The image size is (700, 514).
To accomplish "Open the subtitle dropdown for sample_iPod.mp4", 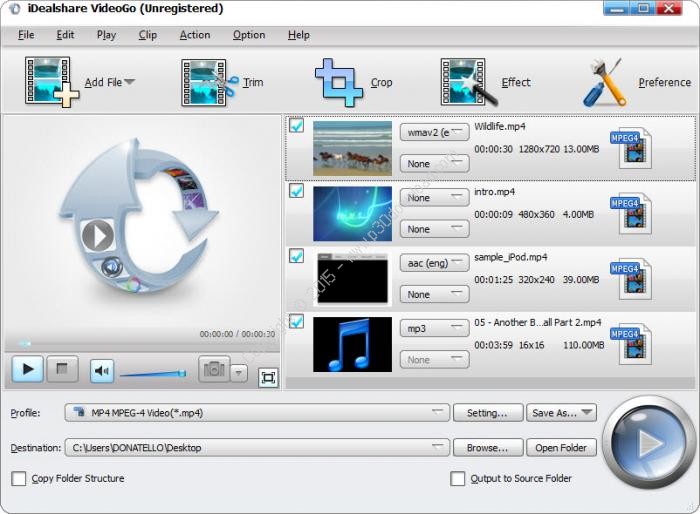I will [x=434, y=294].
